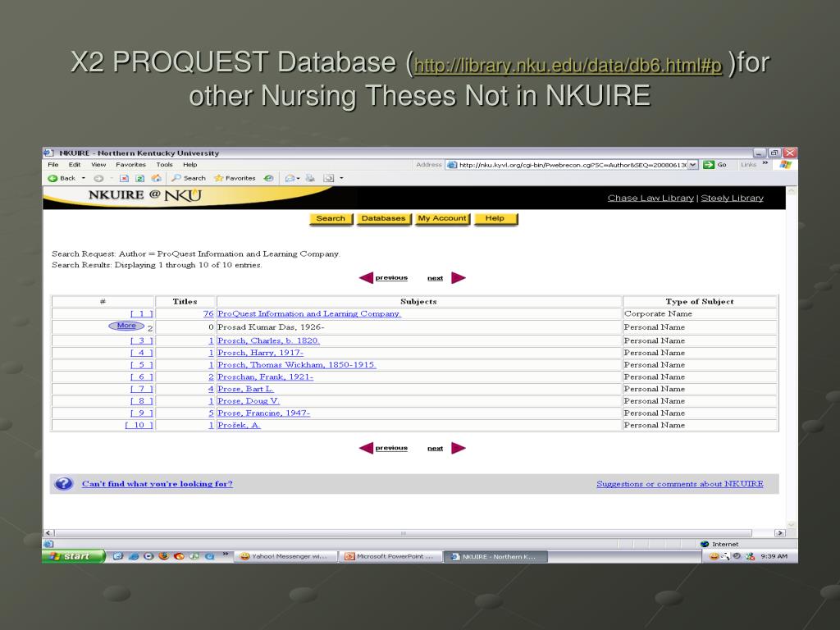Click the Mail envelope toolbar icon
840x630 pixels.
click(x=290, y=178)
